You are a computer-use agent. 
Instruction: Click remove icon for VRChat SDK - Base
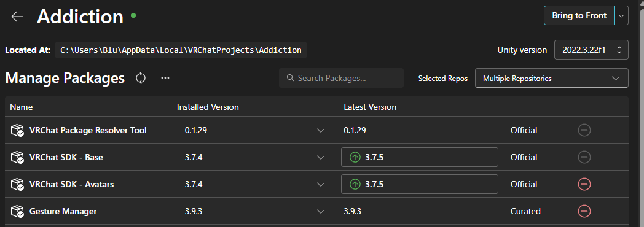pos(584,157)
